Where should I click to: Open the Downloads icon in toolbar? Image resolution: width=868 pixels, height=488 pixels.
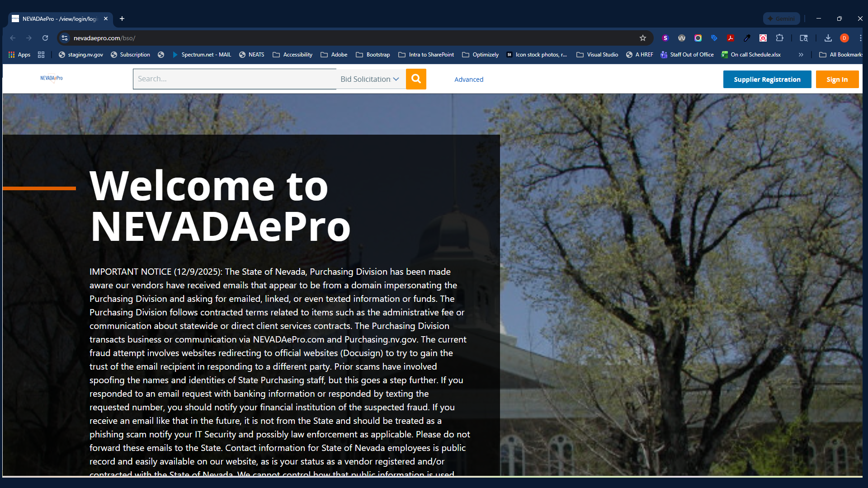[828, 38]
